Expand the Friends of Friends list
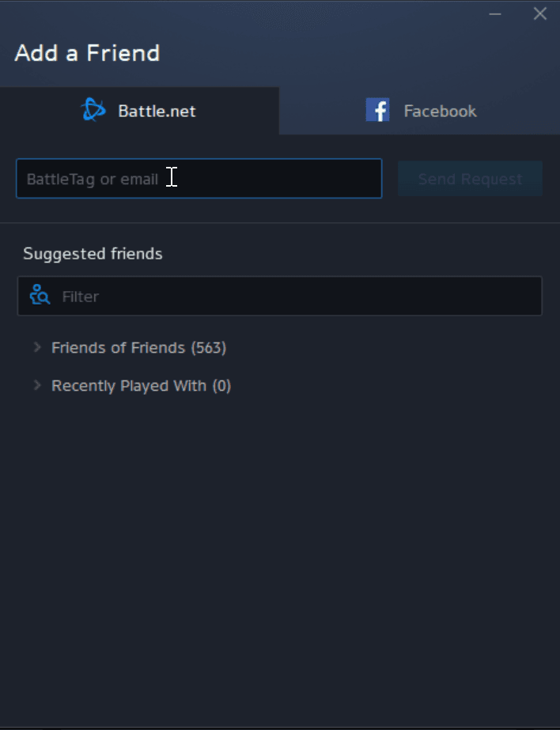The image size is (560, 730). click(x=138, y=347)
